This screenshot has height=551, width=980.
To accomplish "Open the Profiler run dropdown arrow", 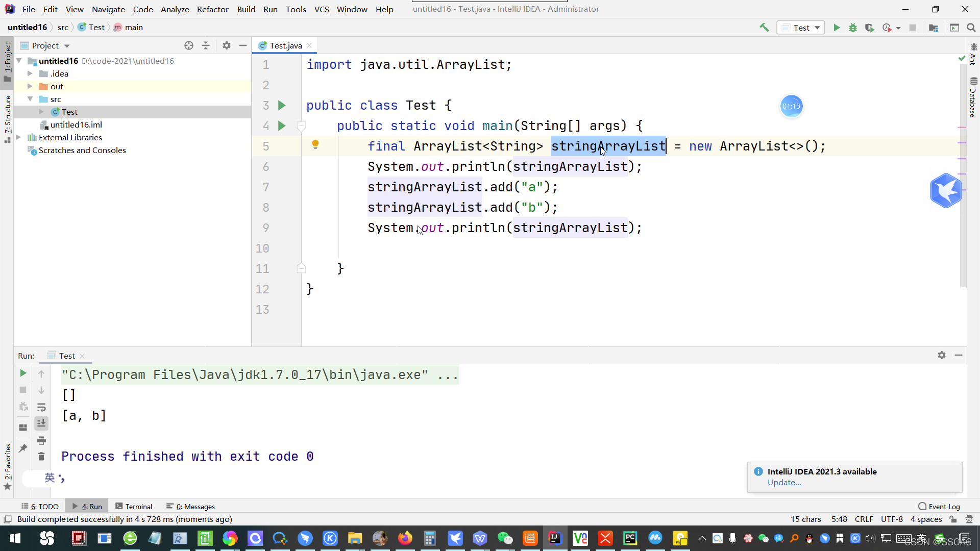I will (898, 28).
